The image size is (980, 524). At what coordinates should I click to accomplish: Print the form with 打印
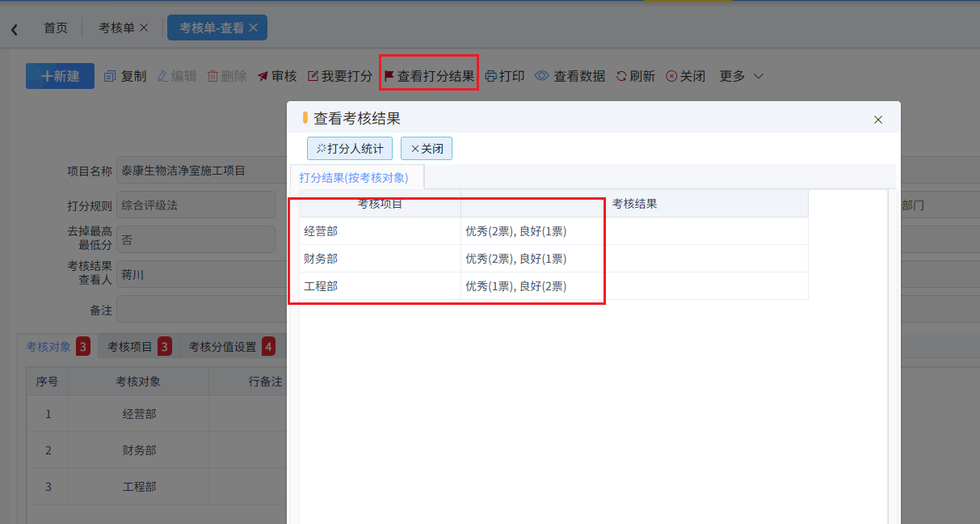click(x=505, y=76)
